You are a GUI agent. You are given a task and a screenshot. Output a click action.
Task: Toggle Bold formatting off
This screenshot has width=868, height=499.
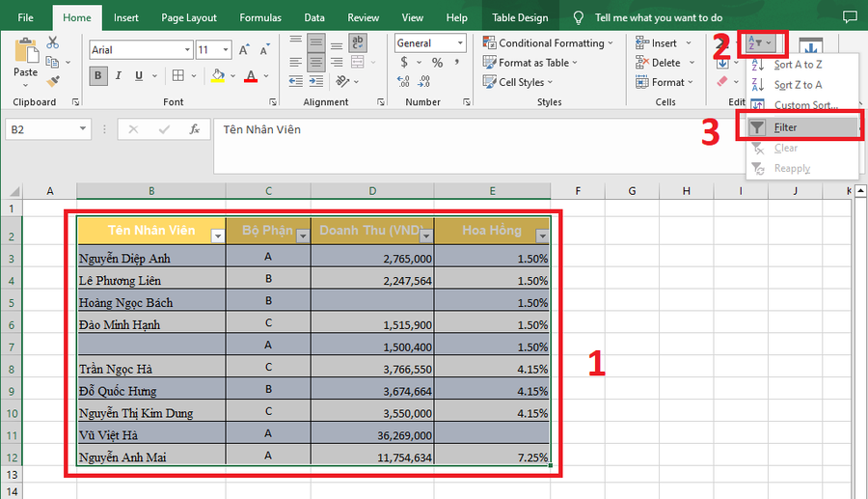98,76
